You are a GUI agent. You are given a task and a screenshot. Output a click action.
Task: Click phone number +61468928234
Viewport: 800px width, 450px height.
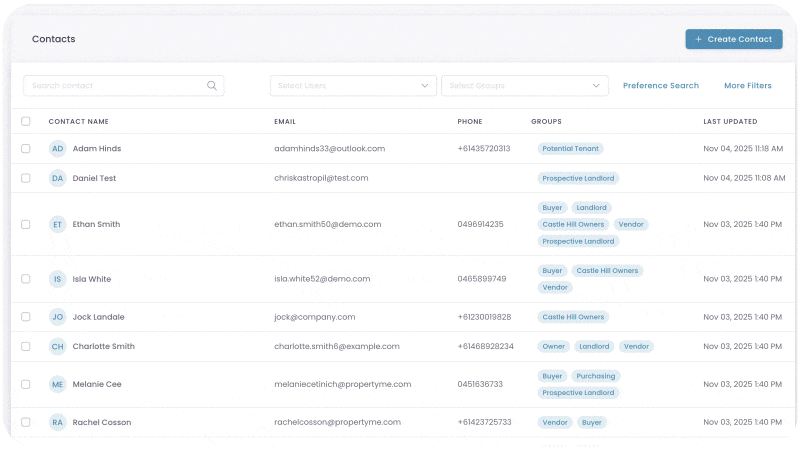485,346
